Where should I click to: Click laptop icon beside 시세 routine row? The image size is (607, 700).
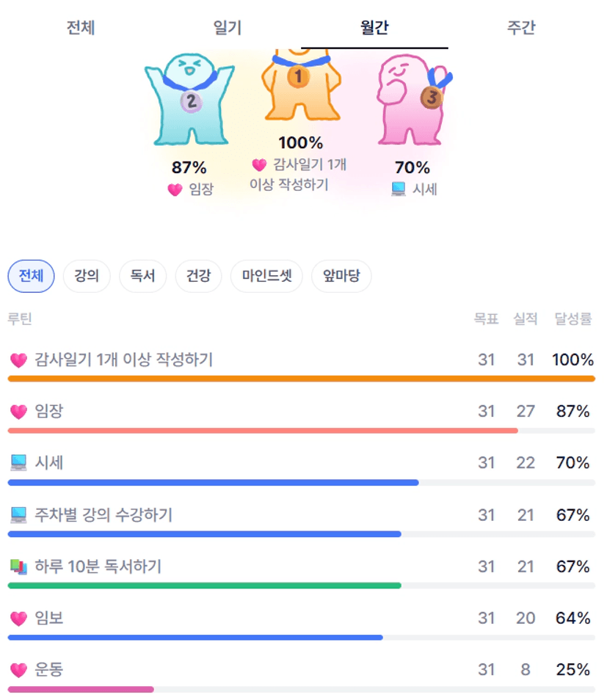pyautogui.click(x=18, y=463)
